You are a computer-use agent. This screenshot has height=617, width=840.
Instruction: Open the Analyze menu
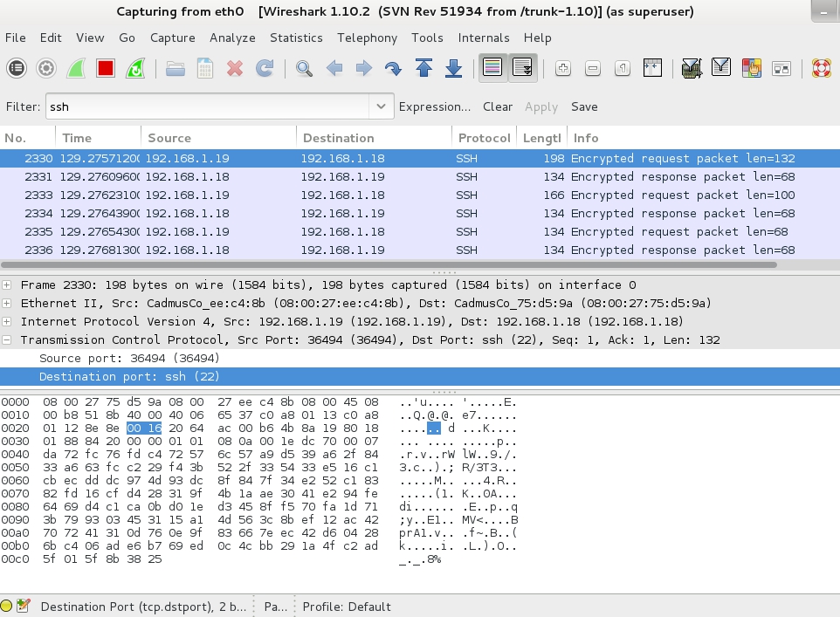(232, 38)
